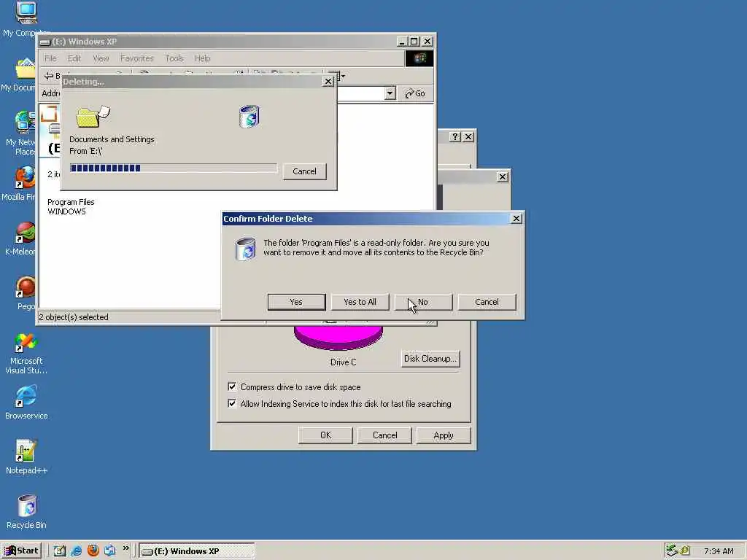Cancel the Deleting progress operation
This screenshot has height=560, width=747.
pos(304,171)
